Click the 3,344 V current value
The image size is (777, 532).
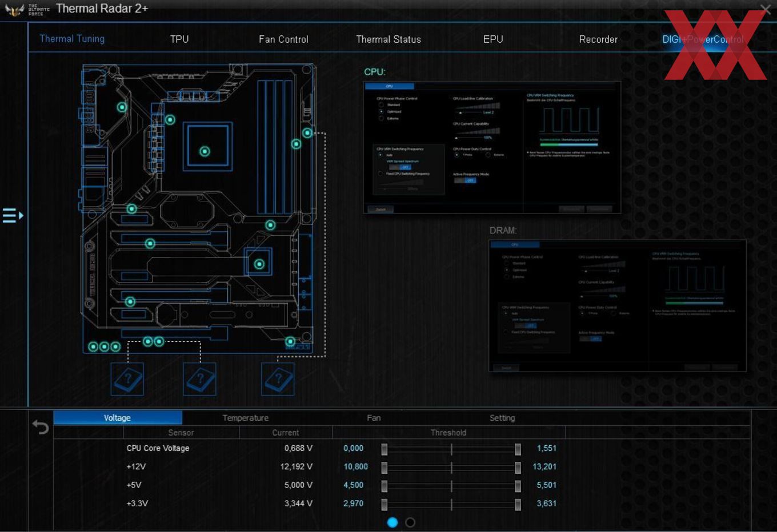click(x=298, y=503)
